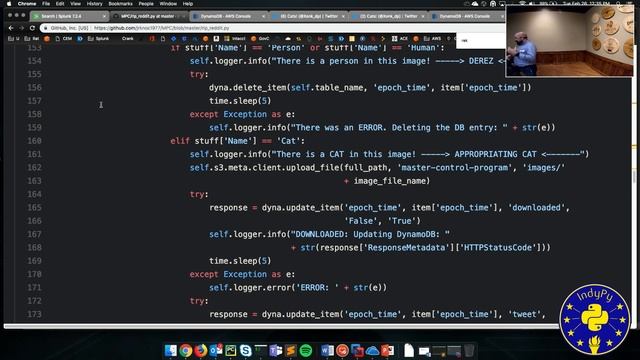Click 'HTTPStatusCode' on line 168
640x360 pixels.
tap(498, 248)
